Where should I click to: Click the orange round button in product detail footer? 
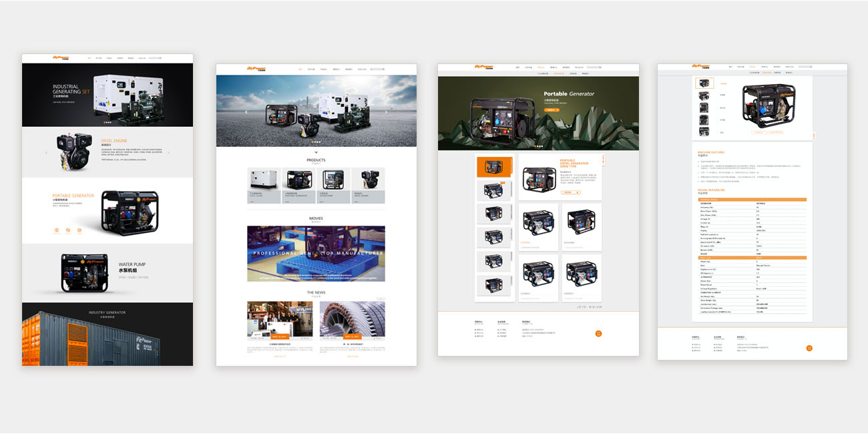pos(809,348)
